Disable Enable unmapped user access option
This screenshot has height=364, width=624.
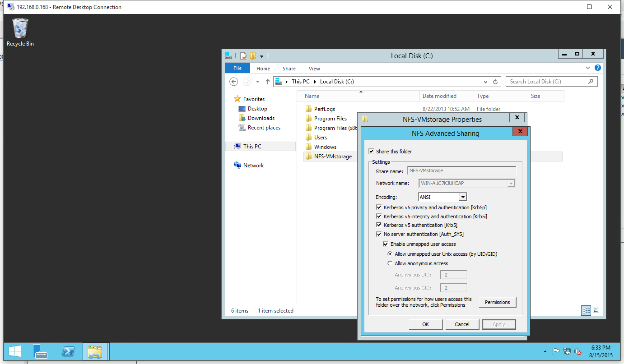386,244
